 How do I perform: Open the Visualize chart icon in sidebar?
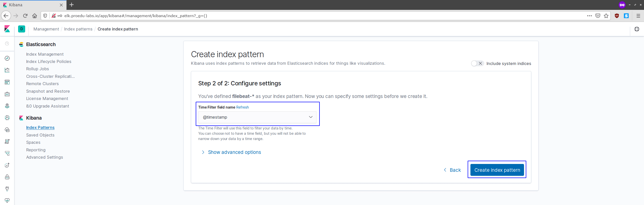point(7,70)
